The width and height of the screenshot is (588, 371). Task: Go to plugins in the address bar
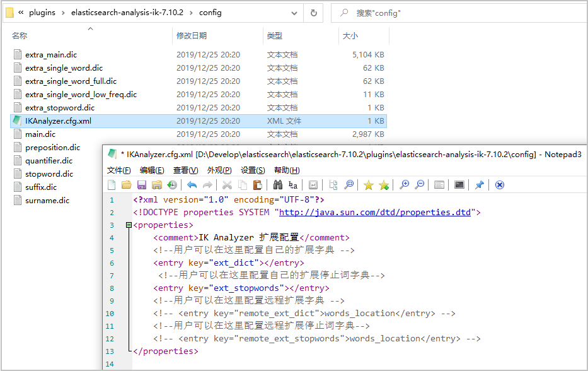pyautogui.click(x=42, y=13)
